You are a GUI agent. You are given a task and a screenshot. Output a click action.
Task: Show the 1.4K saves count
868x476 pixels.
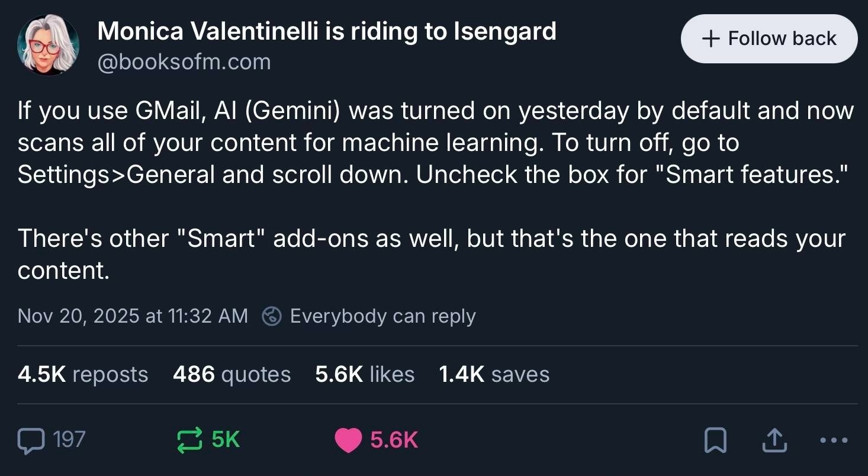(494, 374)
